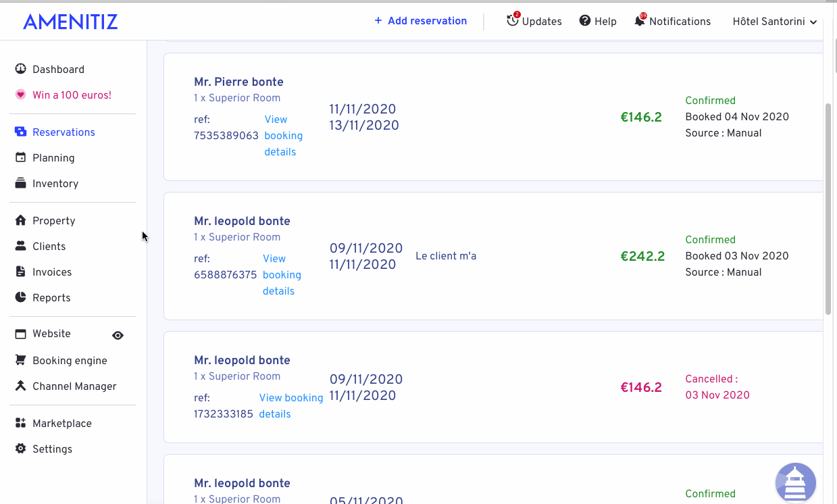The height and width of the screenshot is (504, 837).
Task: Select Clients in the sidebar
Action: (x=49, y=246)
